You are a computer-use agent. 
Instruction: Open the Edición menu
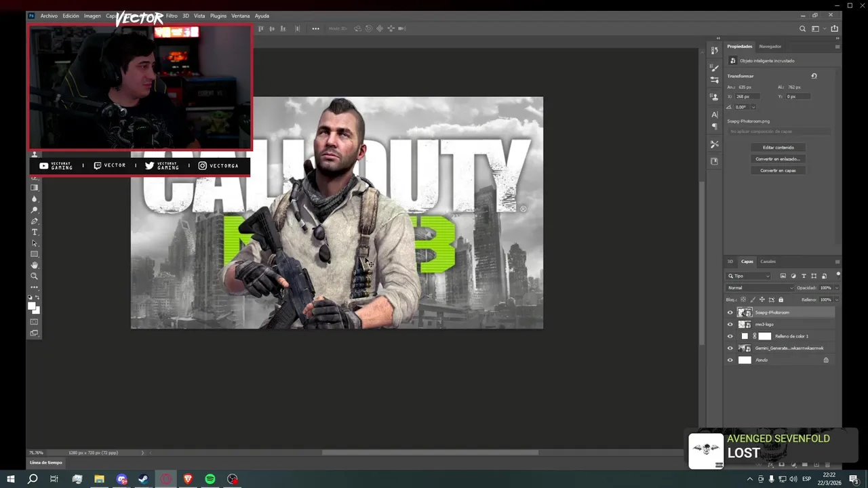pyautogui.click(x=71, y=16)
